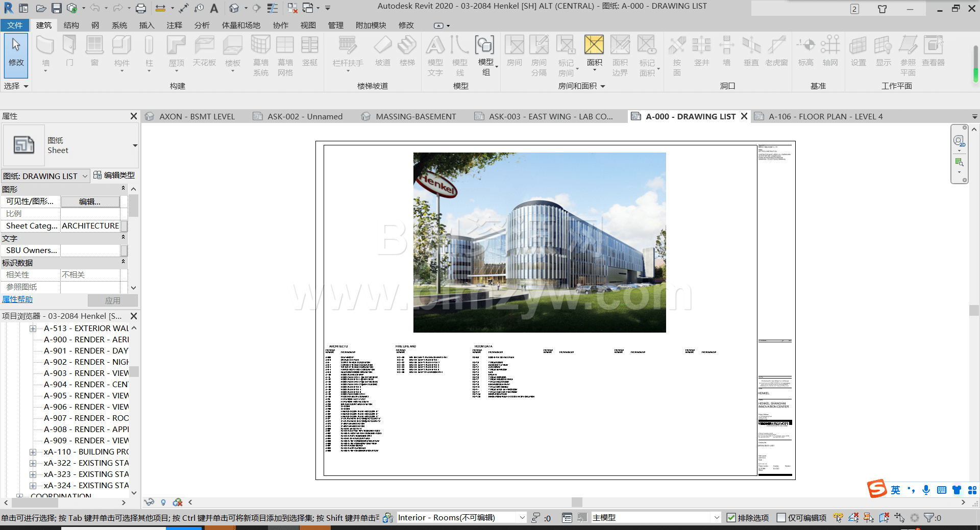
Task: Select the 模型文字 Model Text tool
Action: click(x=435, y=56)
